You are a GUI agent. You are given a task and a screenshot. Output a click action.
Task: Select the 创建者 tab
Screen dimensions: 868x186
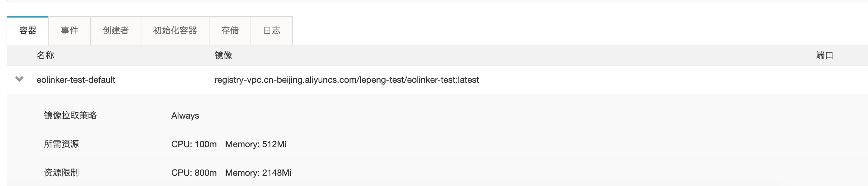click(x=116, y=30)
